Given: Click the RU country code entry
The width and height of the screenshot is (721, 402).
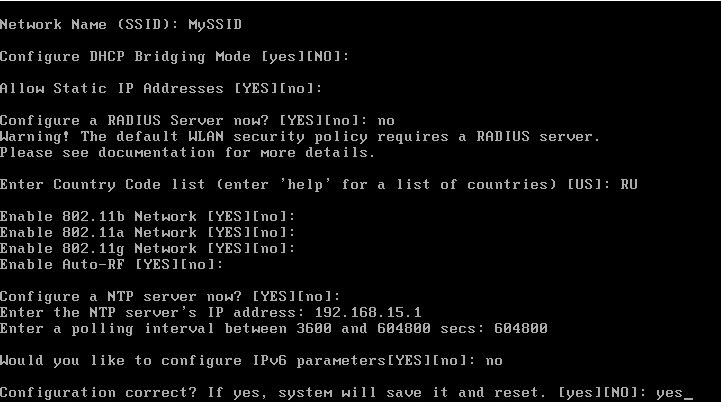Looking at the screenshot, I should tap(629, 184).
